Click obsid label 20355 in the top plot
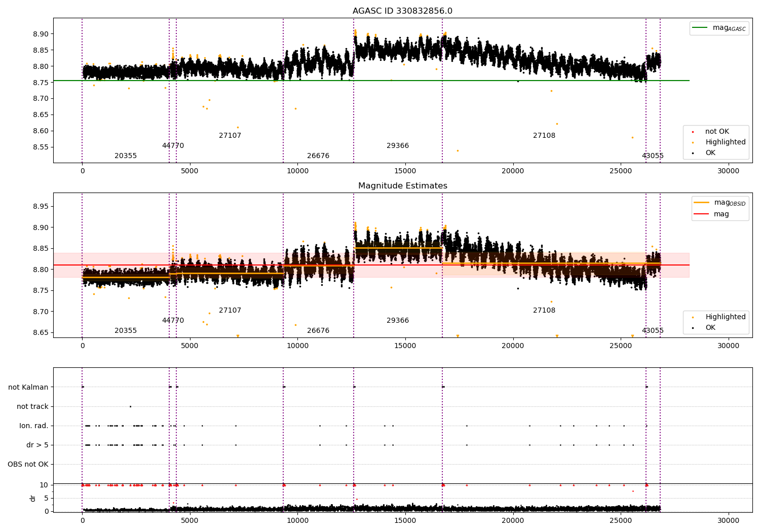This screenshot has width=760, height=532. 126,156
